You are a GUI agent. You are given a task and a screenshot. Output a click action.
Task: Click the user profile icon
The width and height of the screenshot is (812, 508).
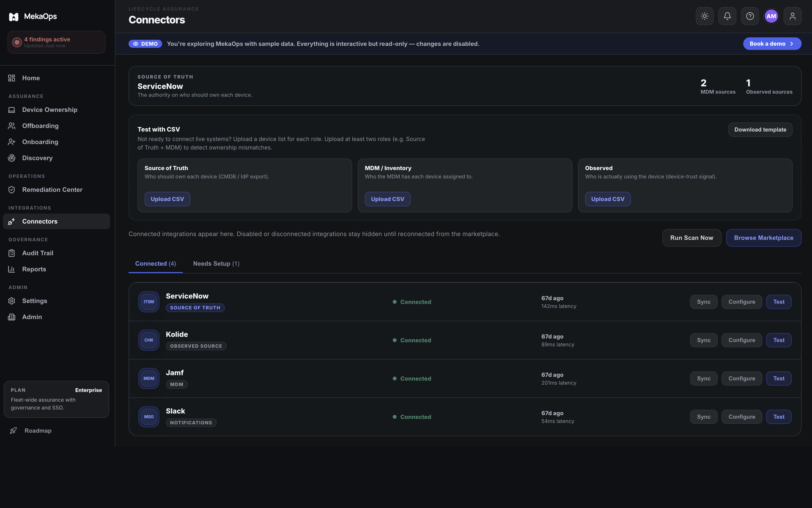pyautogui.click(x=793, y=16)
